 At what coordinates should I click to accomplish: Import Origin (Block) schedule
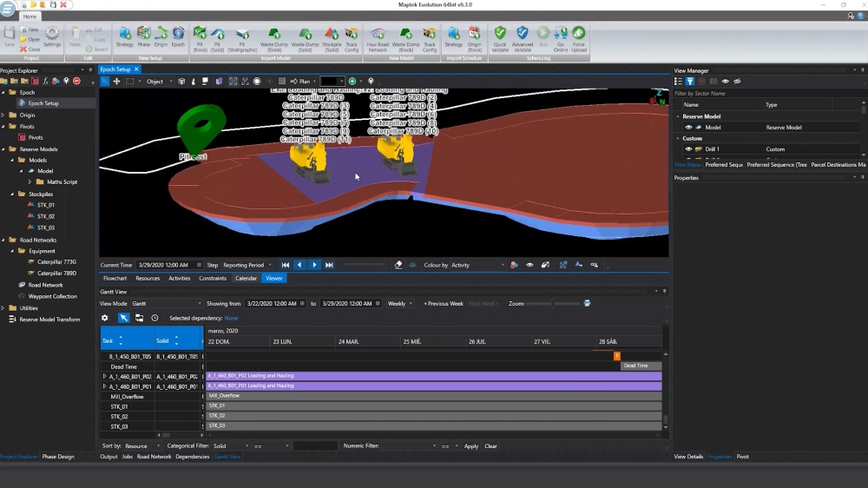click(x=475, y=39)
